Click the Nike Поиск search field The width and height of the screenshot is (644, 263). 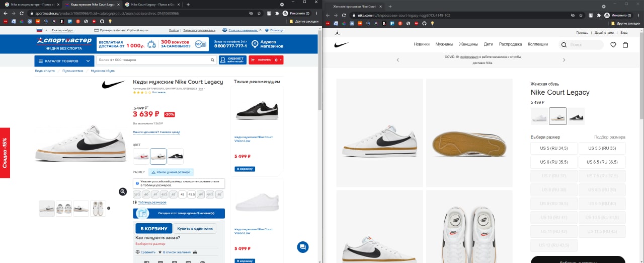click(582, 45)
